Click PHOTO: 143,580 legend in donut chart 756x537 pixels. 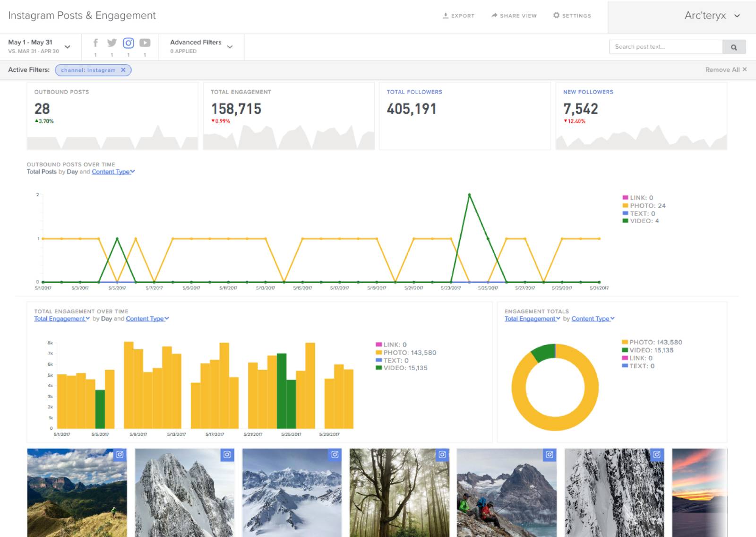(x=652, y=342)
